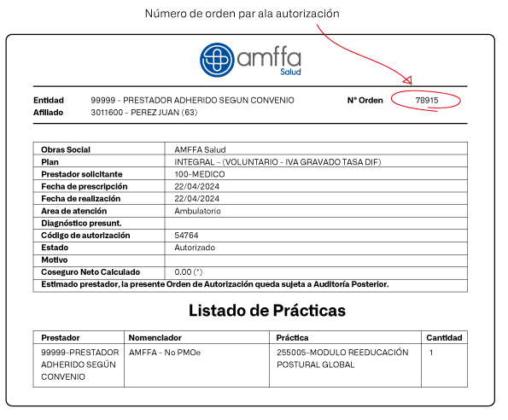508x420 pixels.
Task: Click the Cantidad cell showing 1
Action: point(431,353)
